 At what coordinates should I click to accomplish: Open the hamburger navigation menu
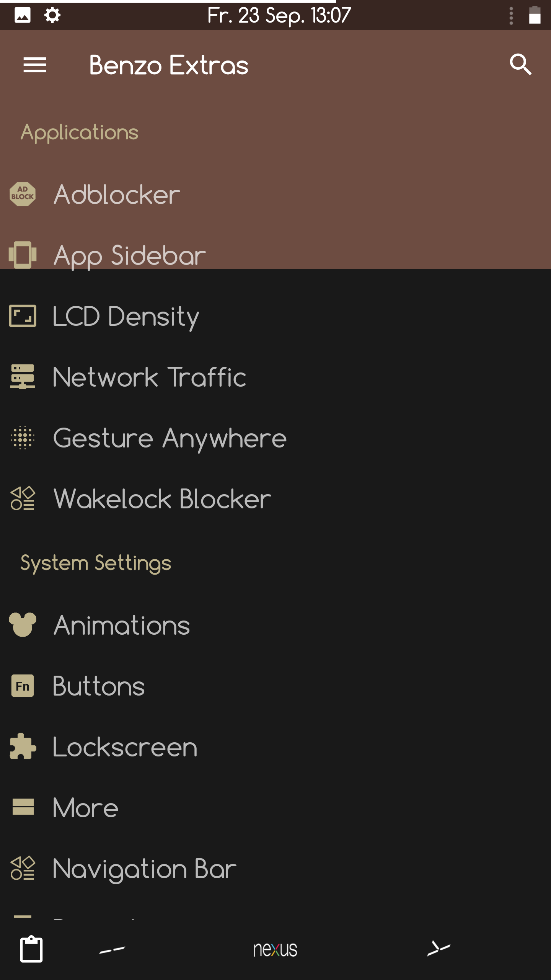35,65
